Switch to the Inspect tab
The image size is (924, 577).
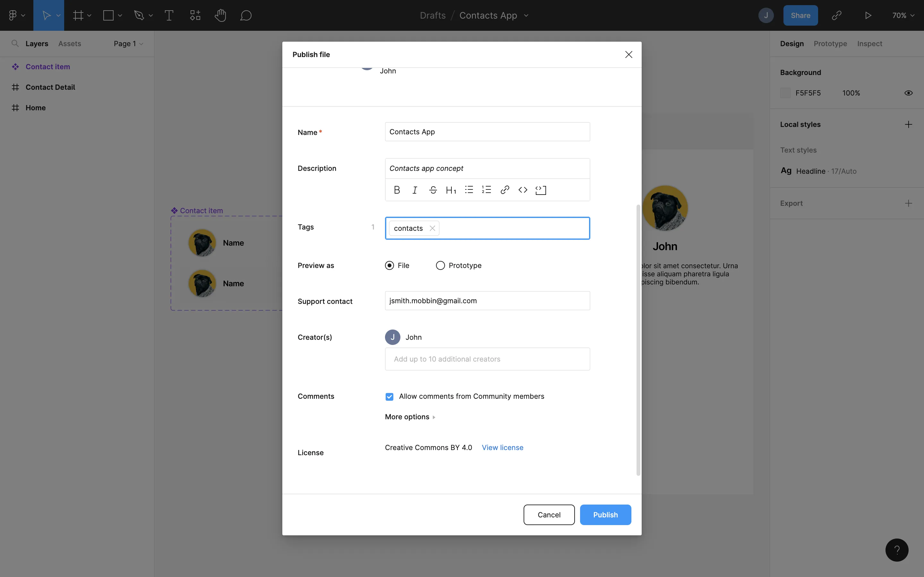pyautogui.click(x=869, y=44)
